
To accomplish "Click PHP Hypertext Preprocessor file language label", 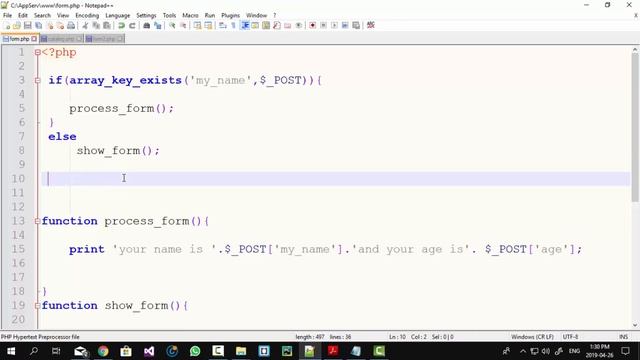I will (40, 337).
